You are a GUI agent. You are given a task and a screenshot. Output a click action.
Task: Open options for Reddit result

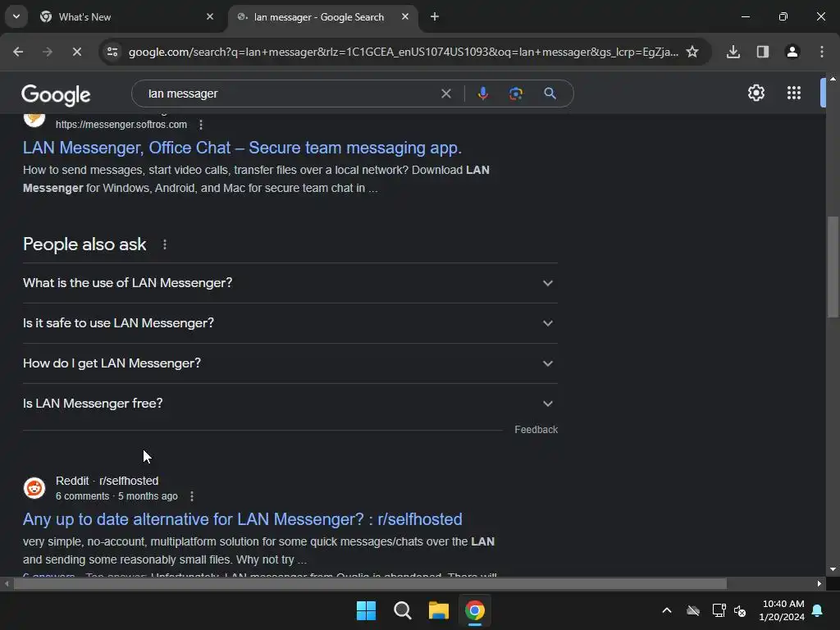coord(192,496)
